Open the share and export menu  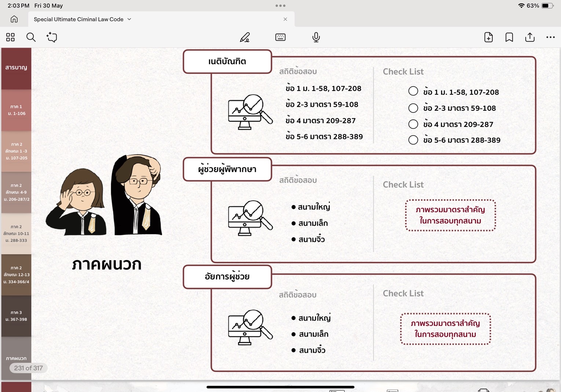530,37
